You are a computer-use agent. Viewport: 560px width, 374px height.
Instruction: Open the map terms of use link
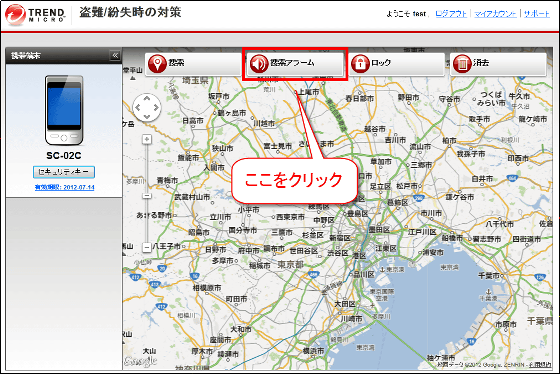[540, 365]
